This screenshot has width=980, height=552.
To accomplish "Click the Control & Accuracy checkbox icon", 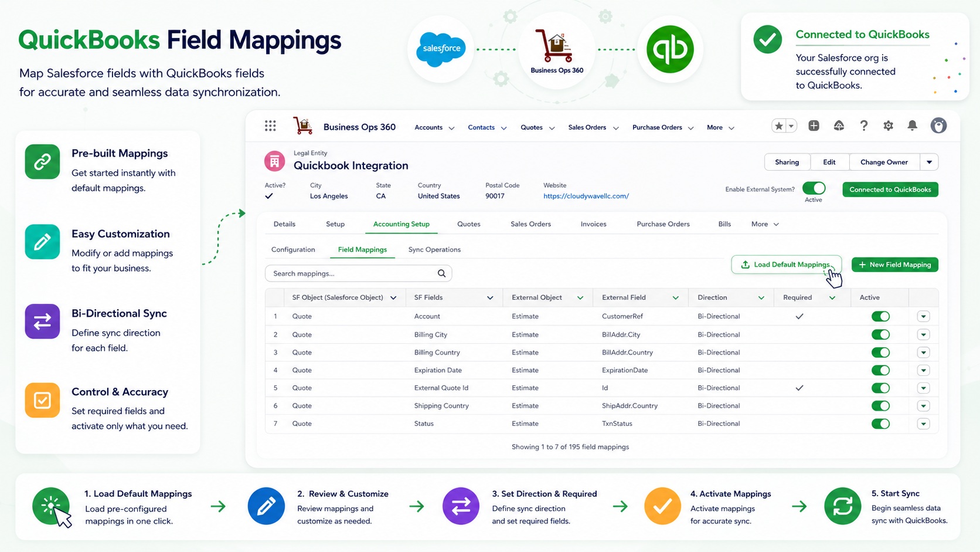I will point(42,400).
